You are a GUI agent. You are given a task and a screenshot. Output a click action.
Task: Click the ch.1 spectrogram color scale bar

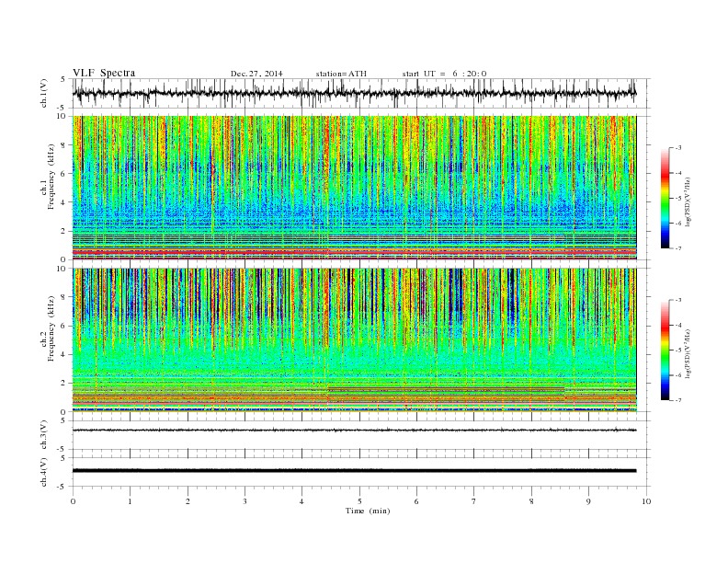tap(665, 199)
